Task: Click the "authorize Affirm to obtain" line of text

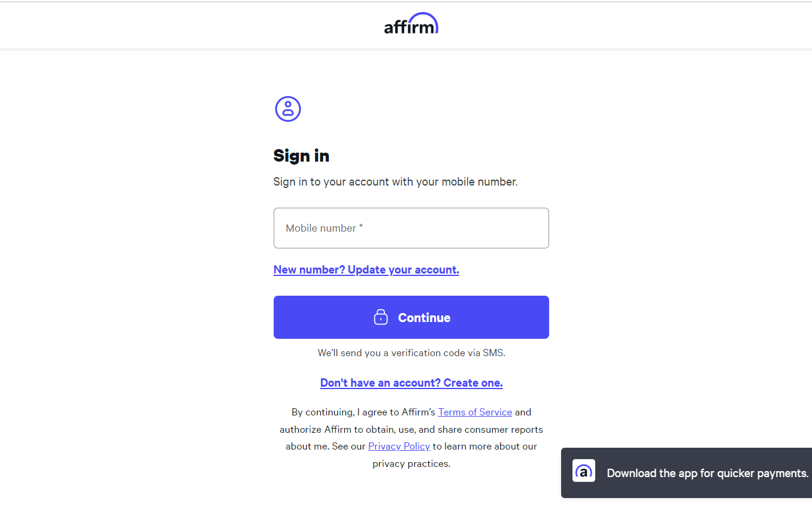Action: pos(411,430)
